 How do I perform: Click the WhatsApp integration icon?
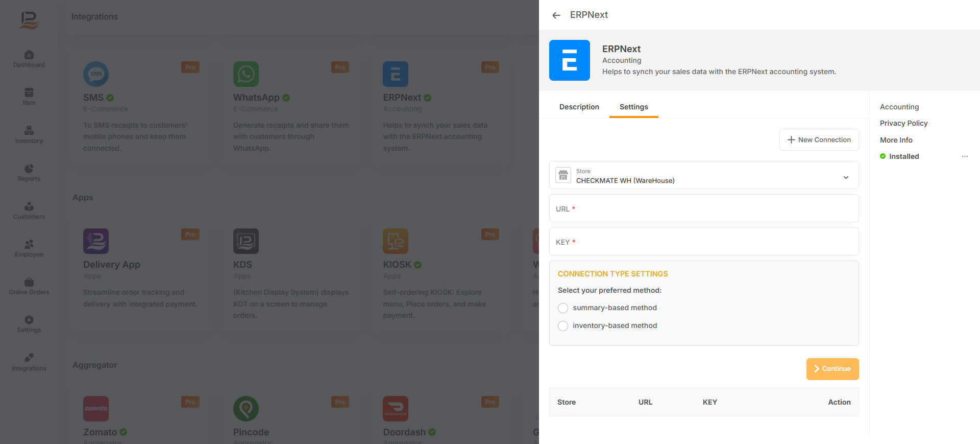246,74
